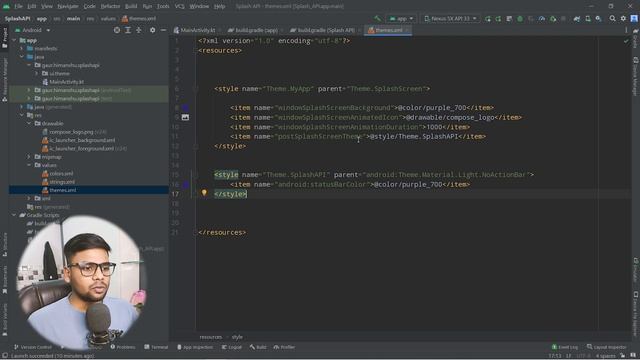The width and height of the screenshot is (640, 360).
Task: Hide the Project panel with the minus icon
Action: click(163, 30)
